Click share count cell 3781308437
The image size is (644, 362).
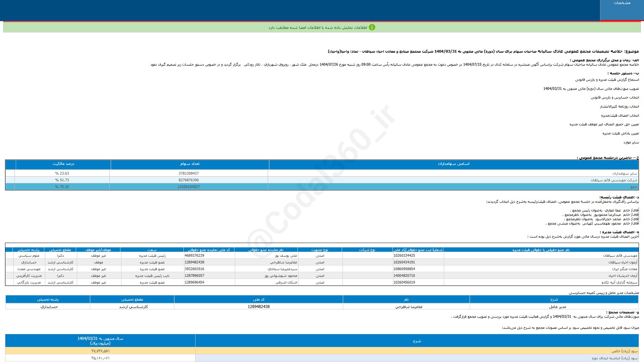[x=189, y=174]
